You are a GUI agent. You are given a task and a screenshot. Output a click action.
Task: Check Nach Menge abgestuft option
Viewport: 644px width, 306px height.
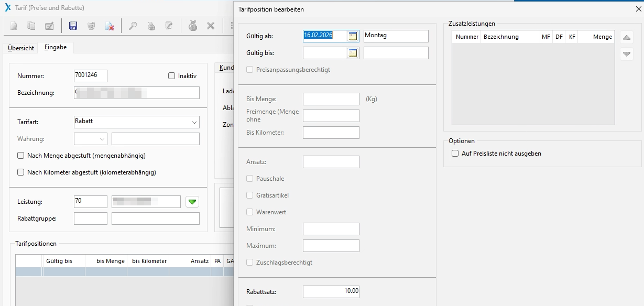click(21, 156)
